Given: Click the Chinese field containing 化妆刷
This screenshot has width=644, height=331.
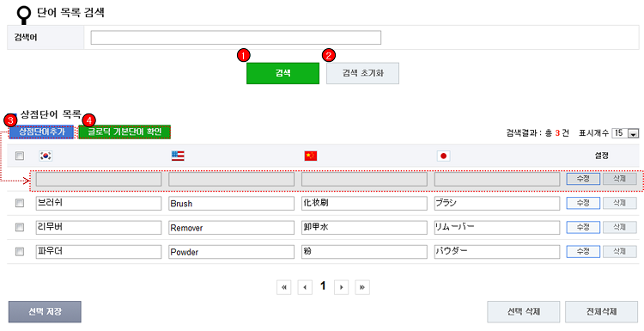Looking at the screenshot, I should coord(364,204).
